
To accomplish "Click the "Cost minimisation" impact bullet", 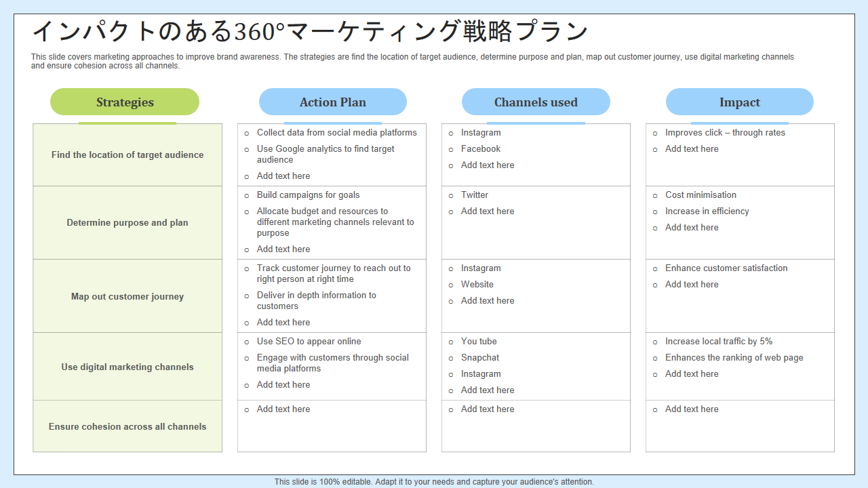I will coord(701,195).
